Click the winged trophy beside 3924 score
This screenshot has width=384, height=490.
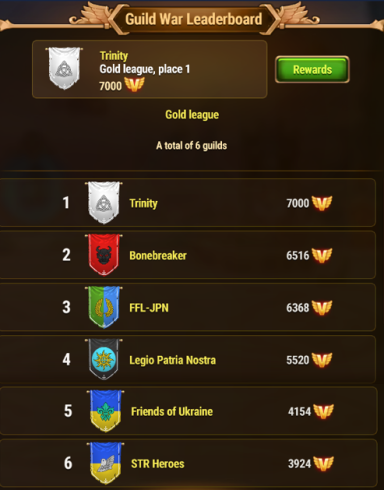coord(324,463)
